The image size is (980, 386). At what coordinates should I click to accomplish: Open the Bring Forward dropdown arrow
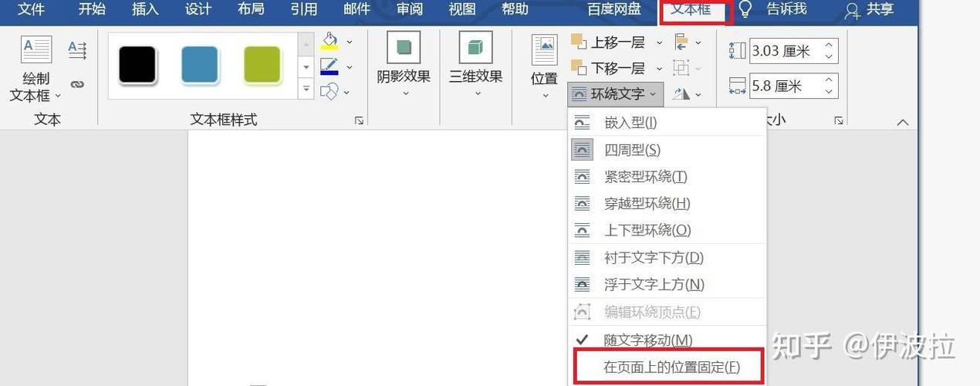tap(658, 42)
